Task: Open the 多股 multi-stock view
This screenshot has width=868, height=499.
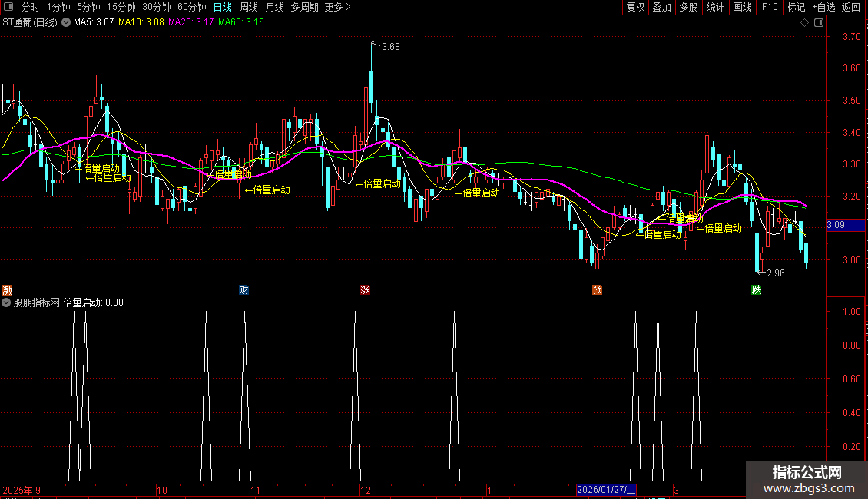Action: [x=688, y=7]
